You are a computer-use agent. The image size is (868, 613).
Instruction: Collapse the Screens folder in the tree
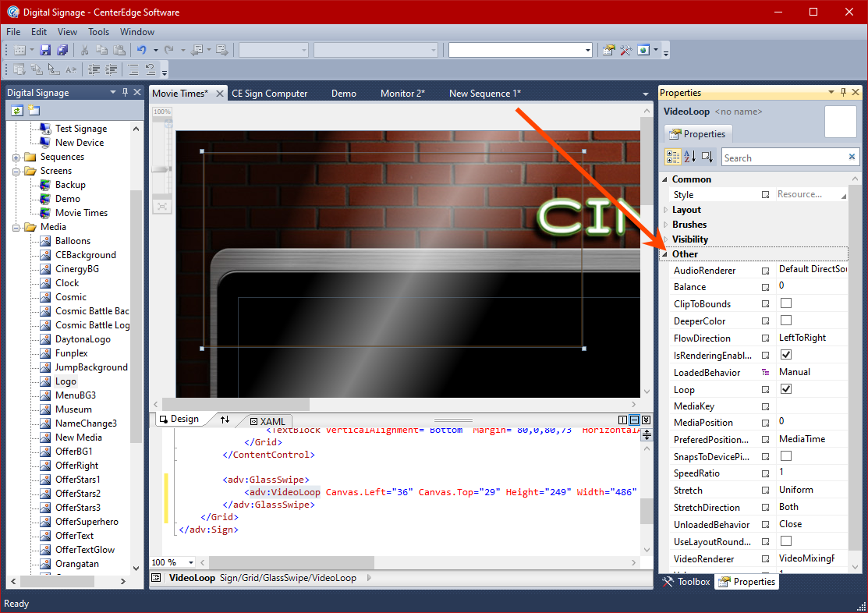pyautogui.click(x=16, y=172)
